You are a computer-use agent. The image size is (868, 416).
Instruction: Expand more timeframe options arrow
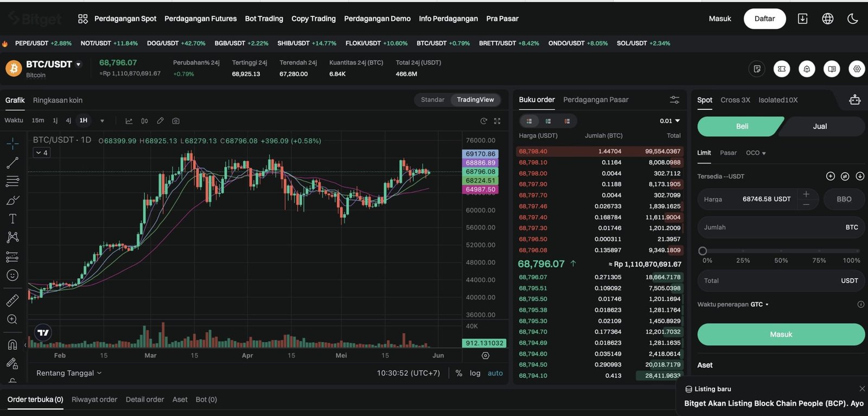102,121
